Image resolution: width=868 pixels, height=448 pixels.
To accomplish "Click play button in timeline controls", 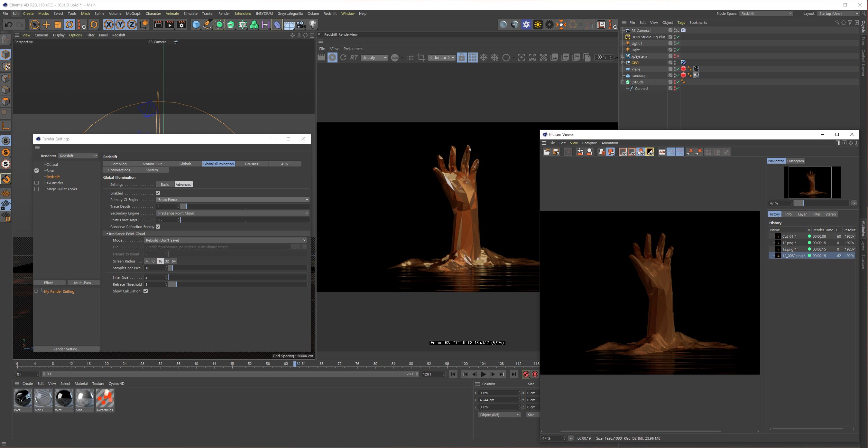I will [x=484, y=375].
